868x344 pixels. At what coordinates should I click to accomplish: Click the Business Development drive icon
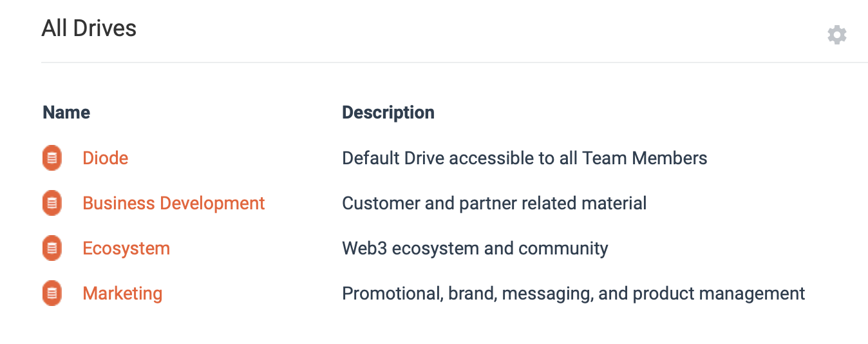(52, 204)
